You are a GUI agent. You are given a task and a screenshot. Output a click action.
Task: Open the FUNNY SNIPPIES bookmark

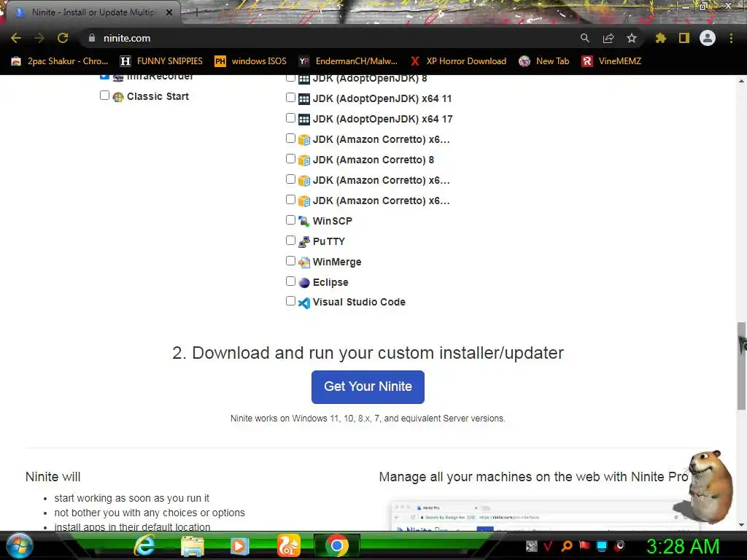(x=161, y=61)
